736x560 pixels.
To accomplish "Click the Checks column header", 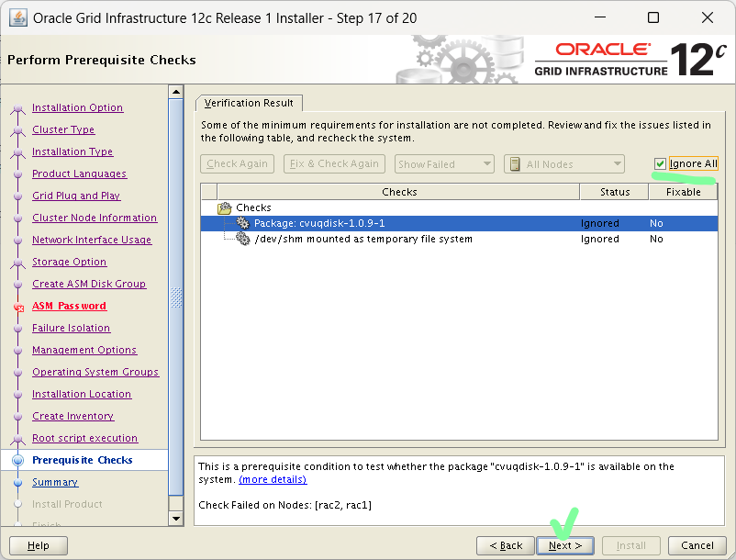I will click(x=399, y=192).
